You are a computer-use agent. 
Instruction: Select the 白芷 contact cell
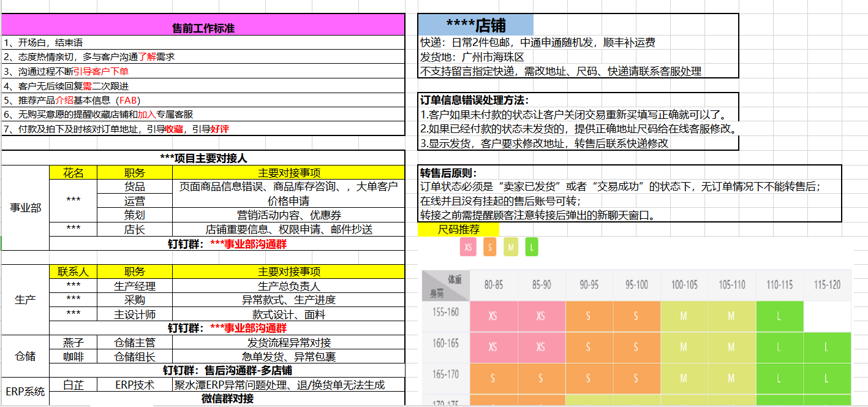click(73, 385)
